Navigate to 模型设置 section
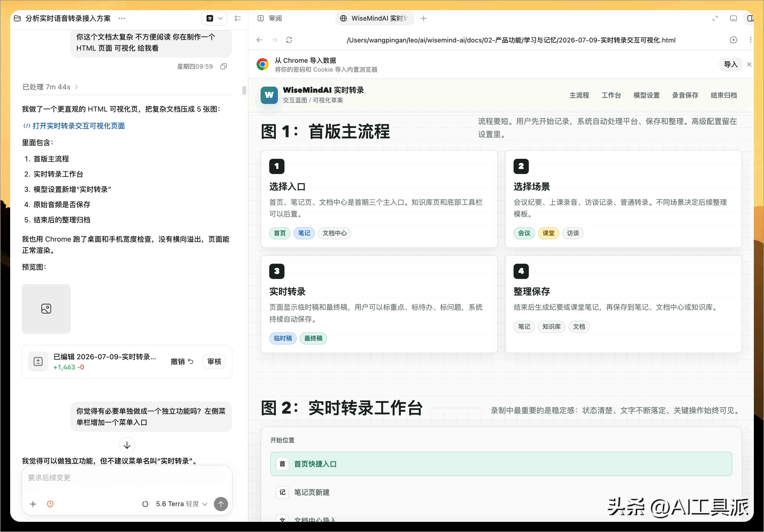The height and width of the screenshot is (532, 764). click(x=646, y=95)
